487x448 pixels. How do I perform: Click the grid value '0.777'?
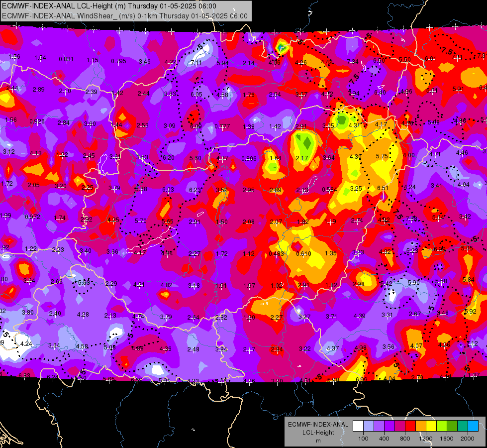tap(222, 126)
